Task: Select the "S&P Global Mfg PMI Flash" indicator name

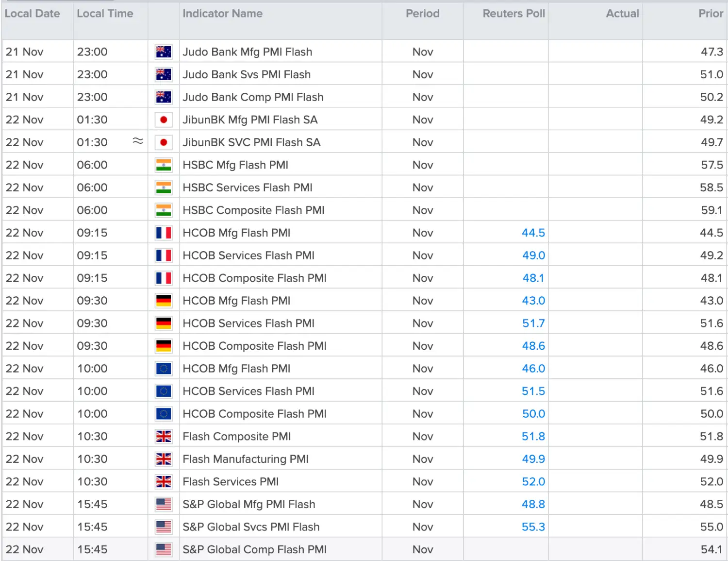Action: click(249, 504)
